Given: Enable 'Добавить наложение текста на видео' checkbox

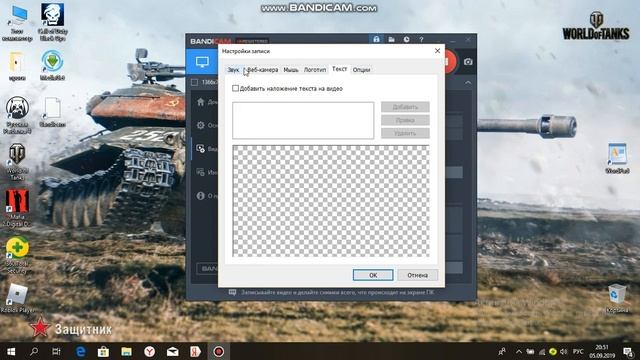Looking at the screenshot, I should 235,88.
